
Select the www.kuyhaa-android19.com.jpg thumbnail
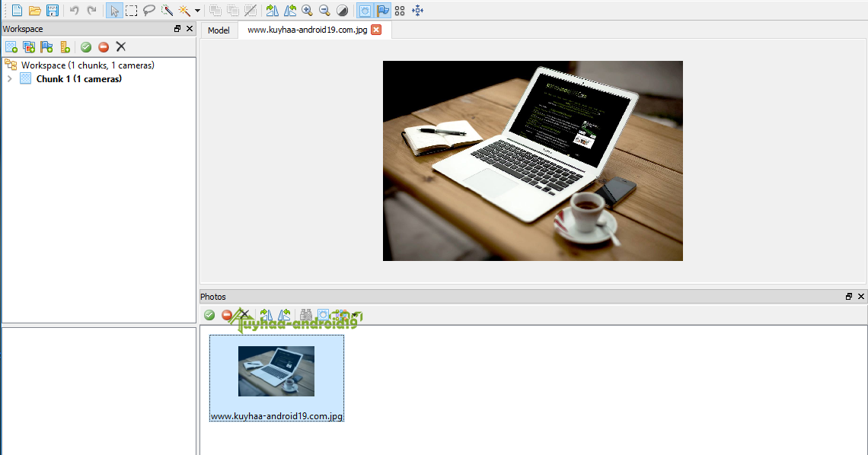click(x=276, y=371)
